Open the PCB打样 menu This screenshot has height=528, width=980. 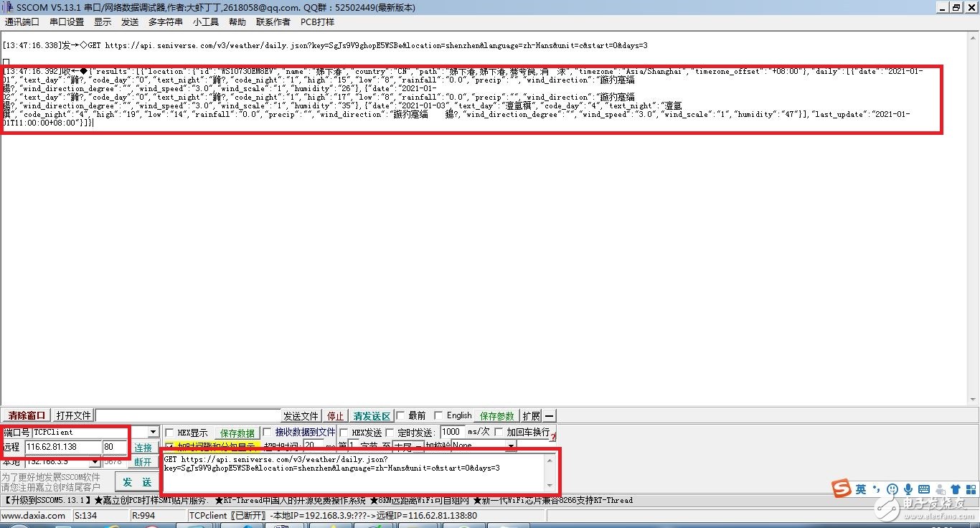317,22
